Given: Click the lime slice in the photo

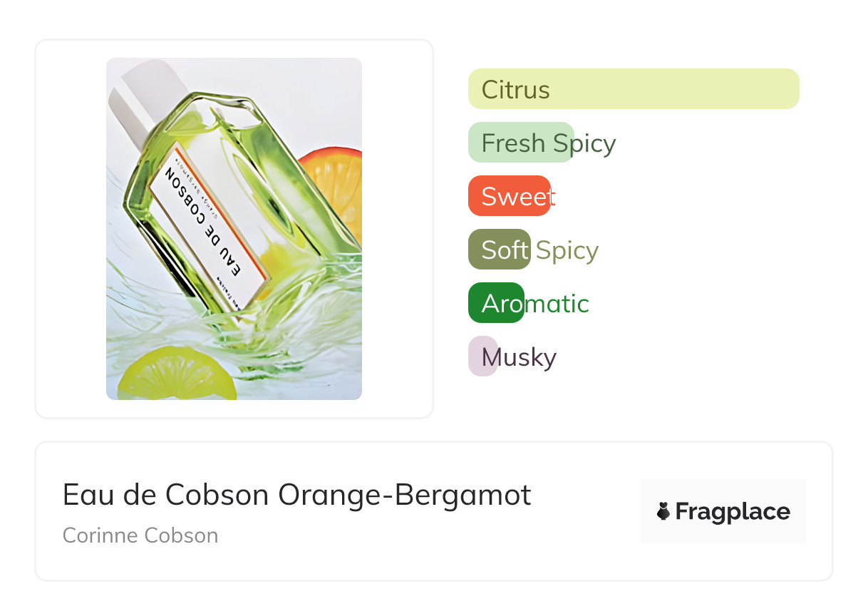Looking at the screenshot, I should click(x=176, y=374).
